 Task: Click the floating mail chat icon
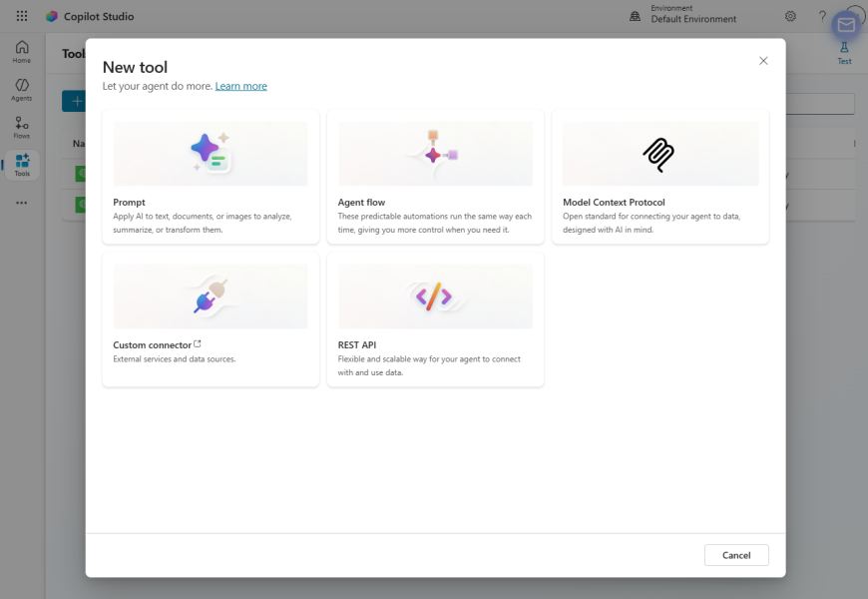pos(846,25)
